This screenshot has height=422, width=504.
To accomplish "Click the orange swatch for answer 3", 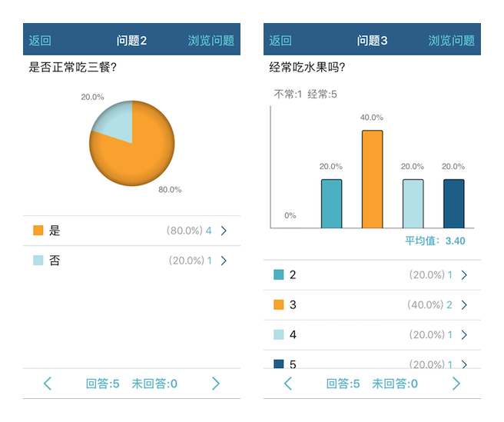I will coord(279,304).
